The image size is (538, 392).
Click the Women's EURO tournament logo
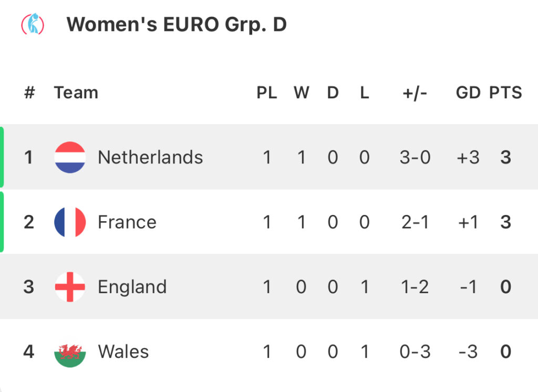click(33, 24)
